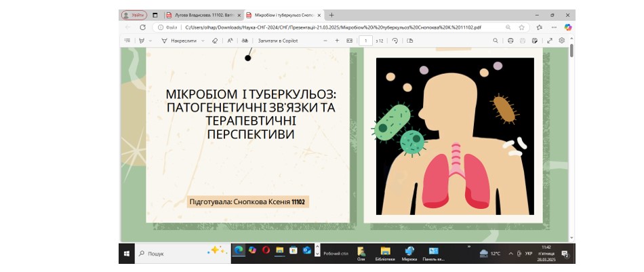Select the Eraser tool in PDF toolbar
Viewport: 644px width, 272px height.
pos(215,41)
